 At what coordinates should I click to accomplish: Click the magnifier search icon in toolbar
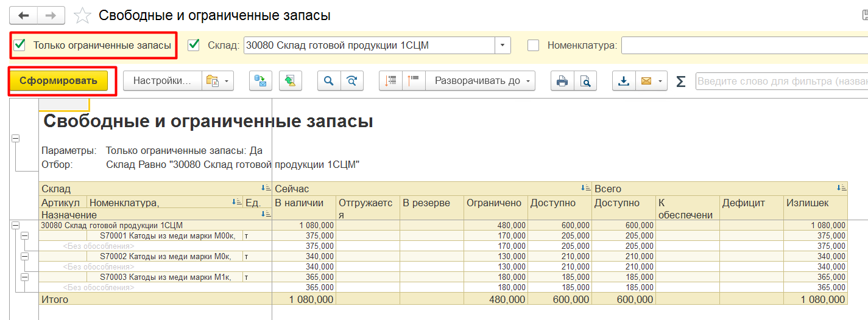tap(328, 81)
